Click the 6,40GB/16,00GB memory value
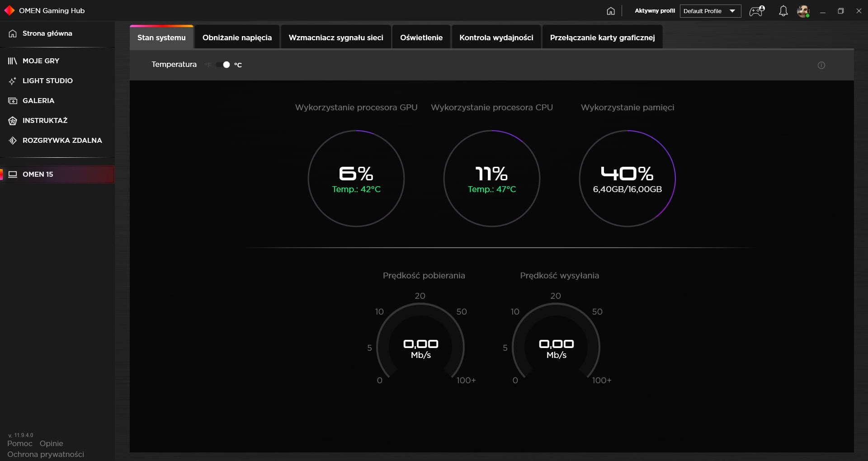Viewport: 868px width, 461px height. 627,189
